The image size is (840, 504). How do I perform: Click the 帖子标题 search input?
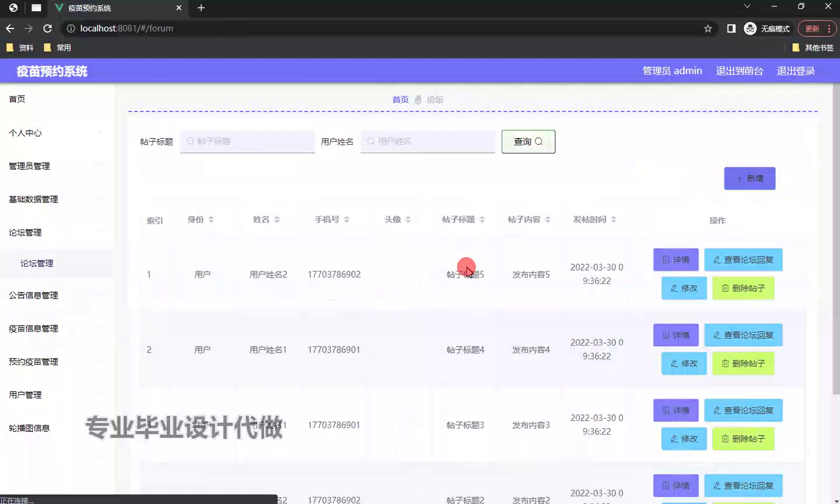pos(247,141)
